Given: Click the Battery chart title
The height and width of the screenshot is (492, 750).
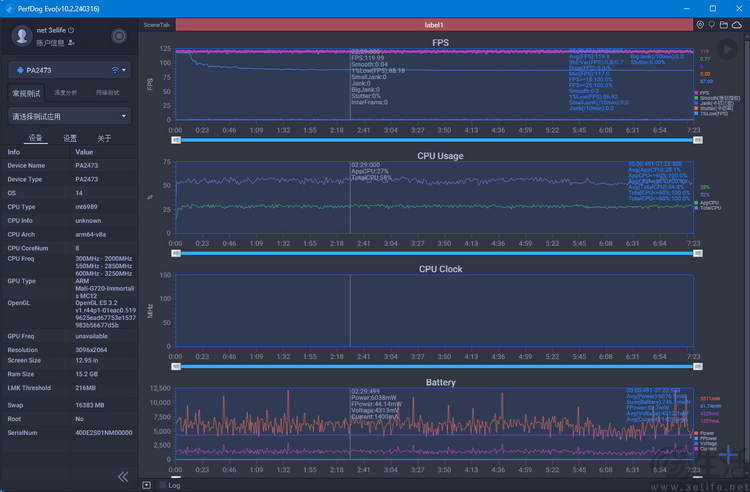Looking at the screenshot, I should (441, 383).
